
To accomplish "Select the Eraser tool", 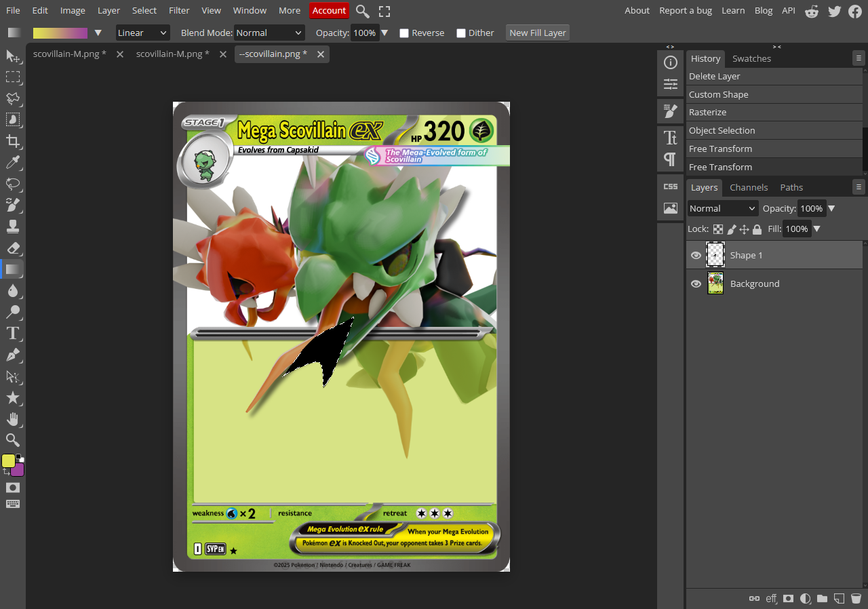I will coord(13,248).
